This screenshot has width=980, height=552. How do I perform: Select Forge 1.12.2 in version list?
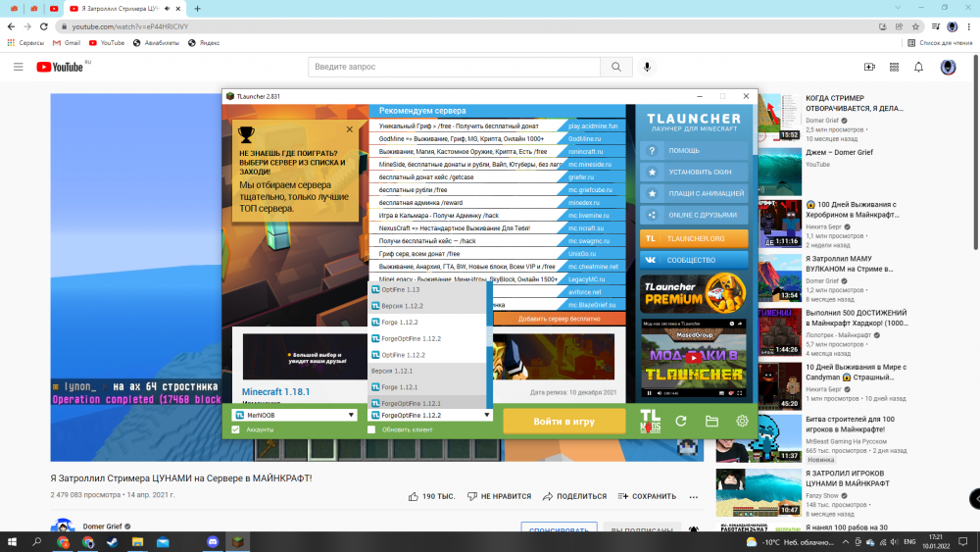click(427, 322)
